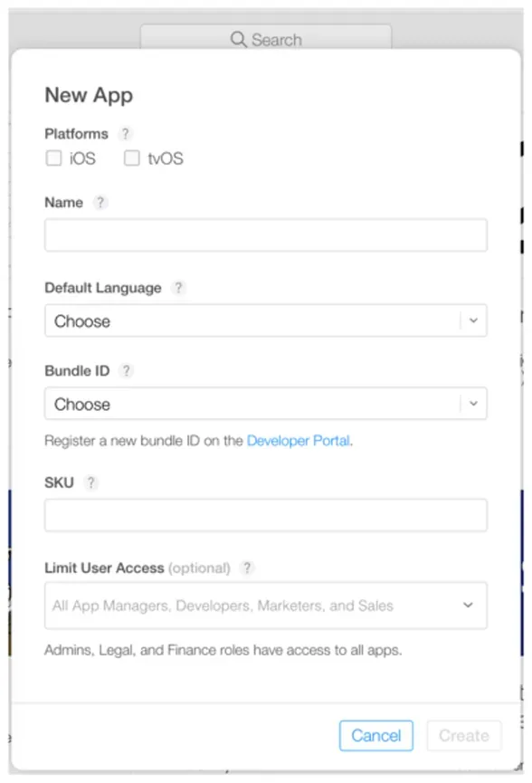Expand the Bundle ID Choose menu
The width and height of the screenshot is (532, 783).
(x=265, y=404)
